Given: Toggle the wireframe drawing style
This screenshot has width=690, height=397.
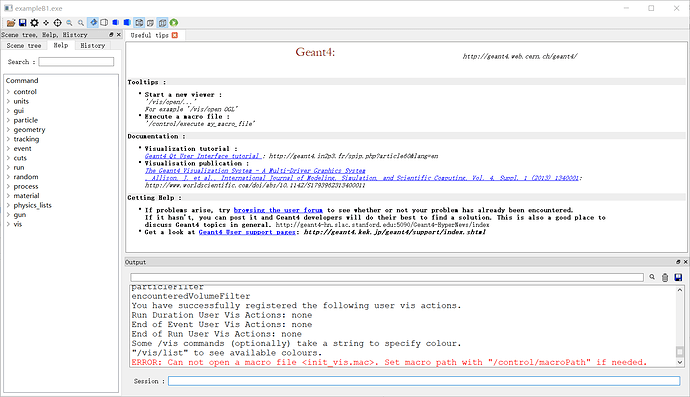Looking at the screenshot, I should point(139,22).
